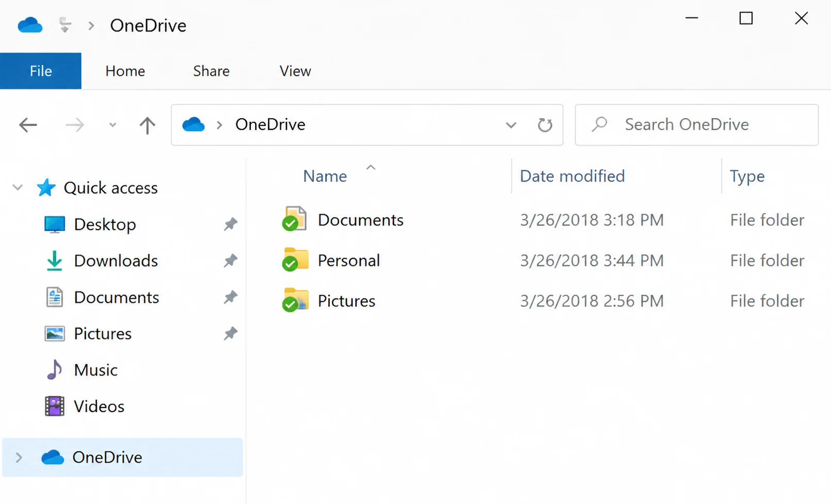831x504 pixels.
Task: Refresh the OneDrive folder view
Action: pos(545,125)
